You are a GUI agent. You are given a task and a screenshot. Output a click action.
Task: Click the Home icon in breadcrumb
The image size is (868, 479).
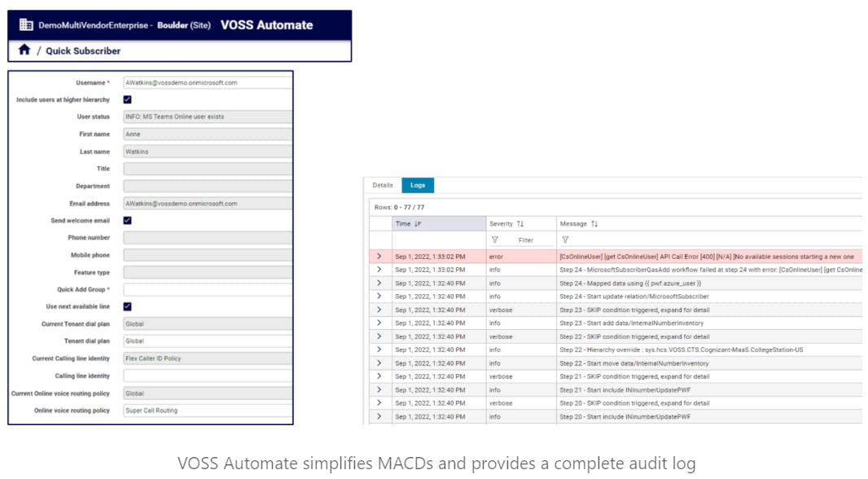pyautogui.click(x=24, y=50)
